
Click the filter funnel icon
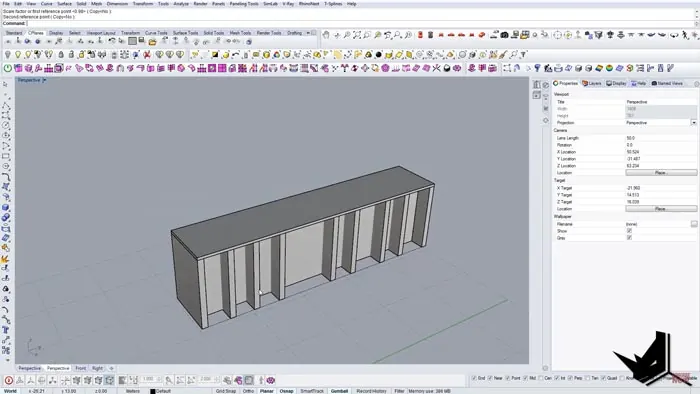524,55
